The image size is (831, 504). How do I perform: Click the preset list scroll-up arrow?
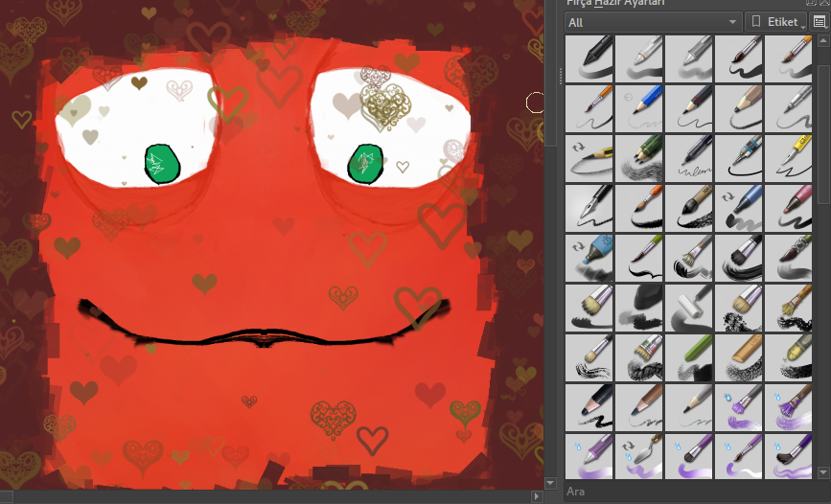point(823,40)
